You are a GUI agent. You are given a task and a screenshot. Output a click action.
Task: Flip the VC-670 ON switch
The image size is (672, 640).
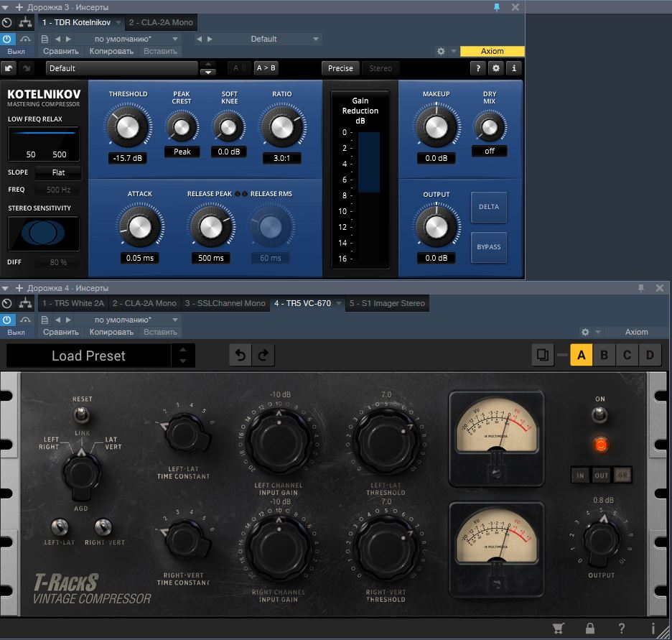point(599,414)
